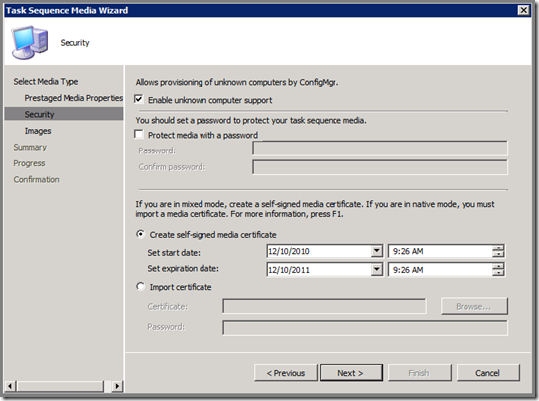Open the Images step in sidebar
The height and width of the screenshot is (401, 539).
pos(38,131)
